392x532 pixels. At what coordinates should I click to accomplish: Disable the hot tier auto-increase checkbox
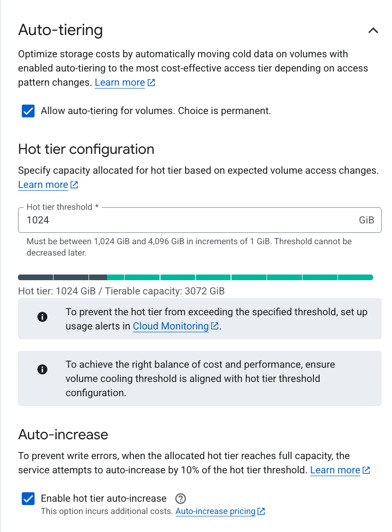point(28,498)
